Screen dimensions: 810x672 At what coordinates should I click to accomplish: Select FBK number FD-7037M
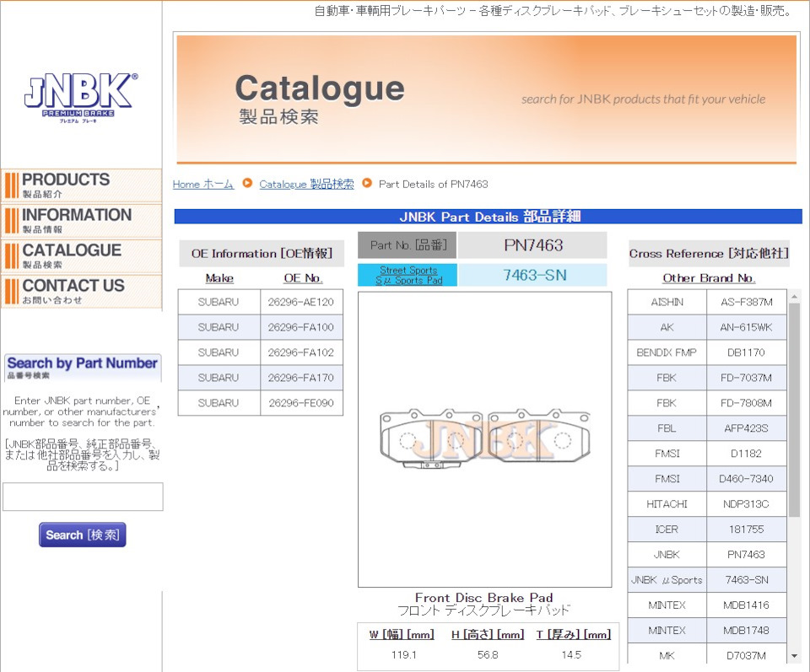click(x=747, y=378)
